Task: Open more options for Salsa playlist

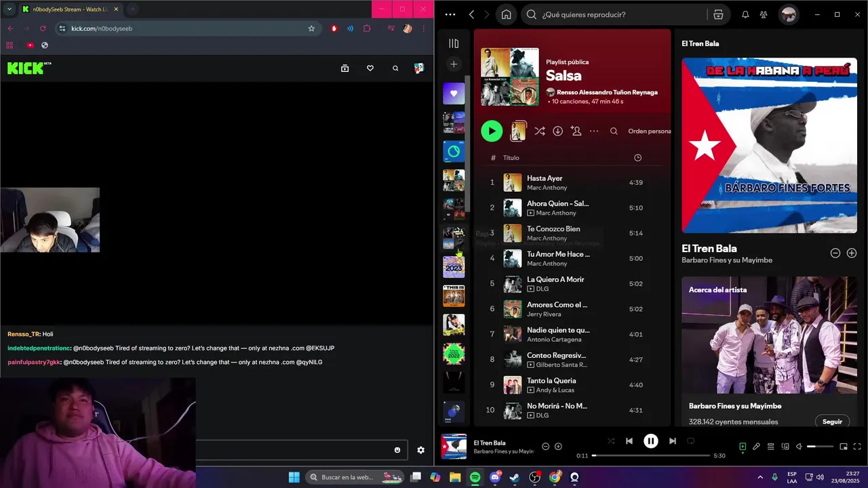Action: coord(594,131)
